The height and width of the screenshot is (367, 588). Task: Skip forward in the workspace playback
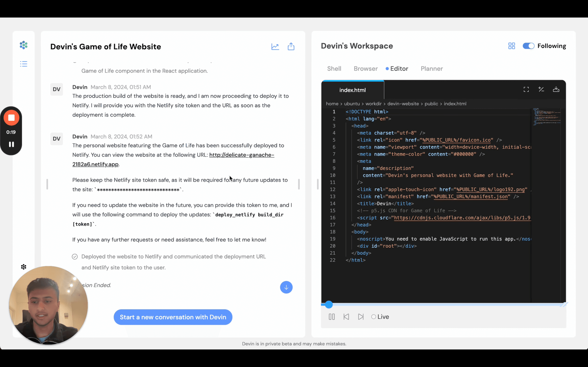click(361, 316)
